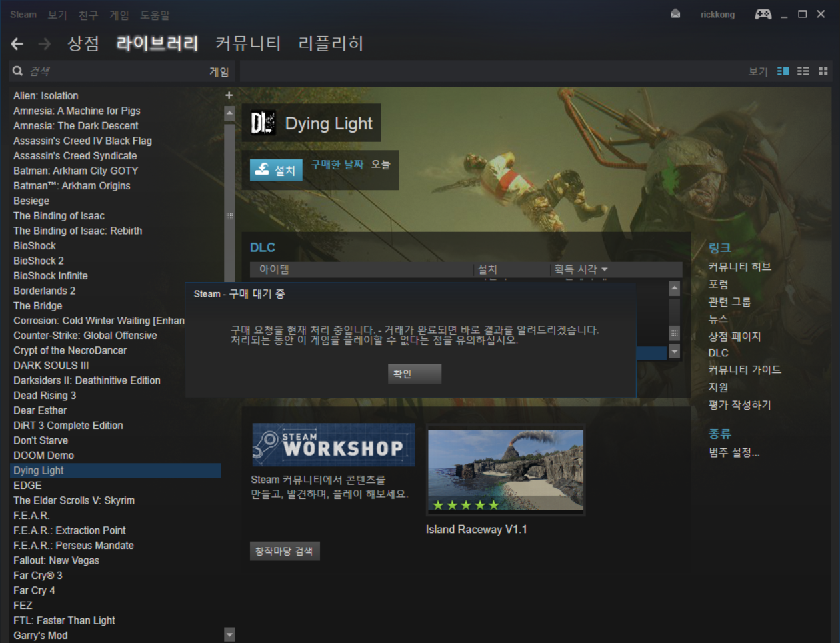Switch to detail view layout icon
This screenshot has width=840, height=643.
(783, 71)
